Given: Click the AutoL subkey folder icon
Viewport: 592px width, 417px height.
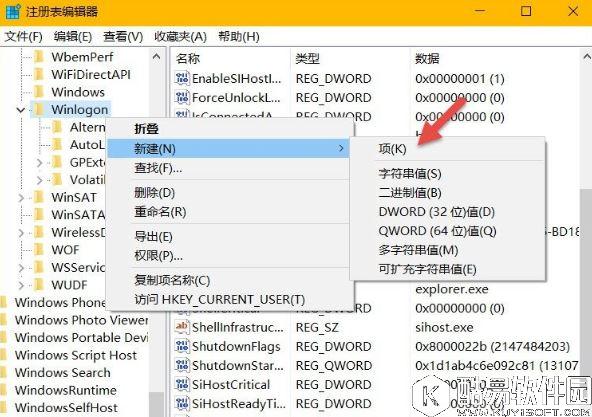Looking at the screenshot, I should pos(57,145).
